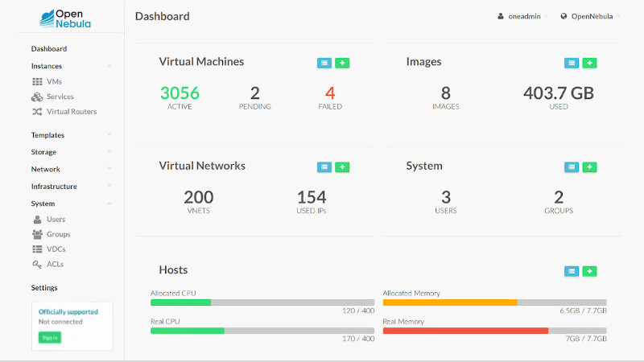Expand the Network sidebar section
Viewport: 644px width, 362px height.
coord(109,169)
